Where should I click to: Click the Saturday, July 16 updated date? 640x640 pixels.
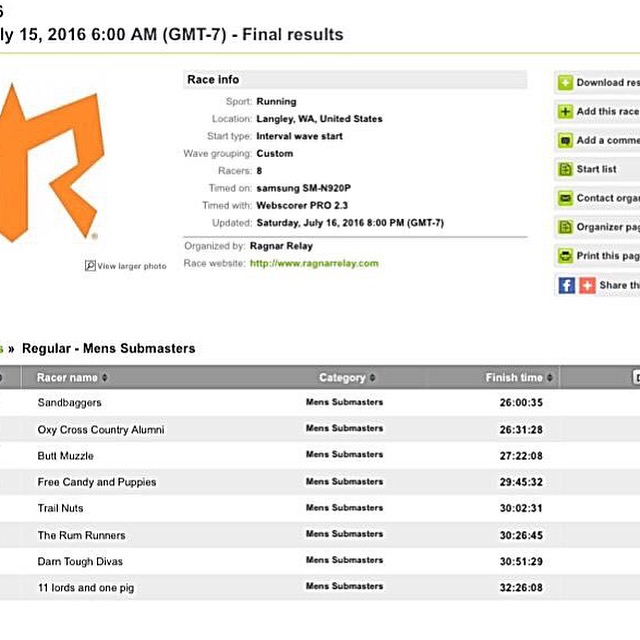coord(350,223)
